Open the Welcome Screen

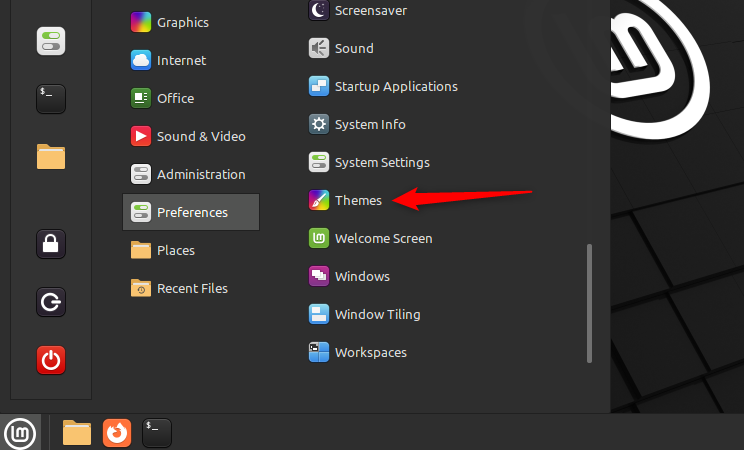click(x=382, y=239)
